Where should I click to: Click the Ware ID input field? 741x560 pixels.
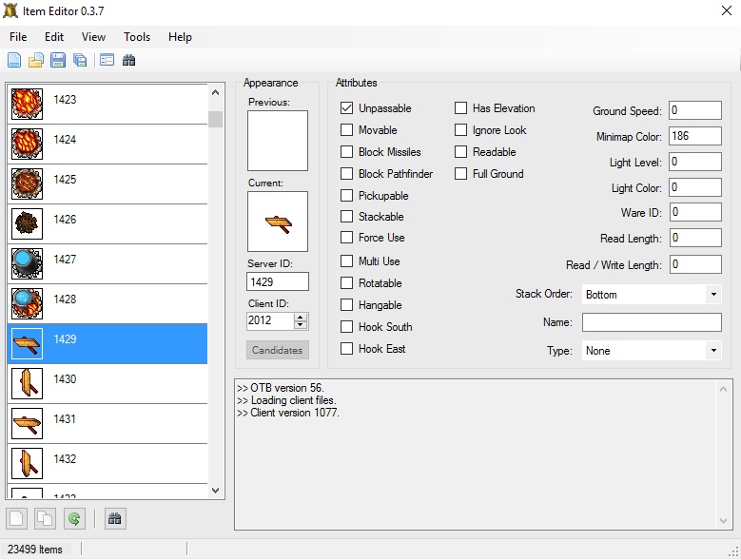[694, 212]
